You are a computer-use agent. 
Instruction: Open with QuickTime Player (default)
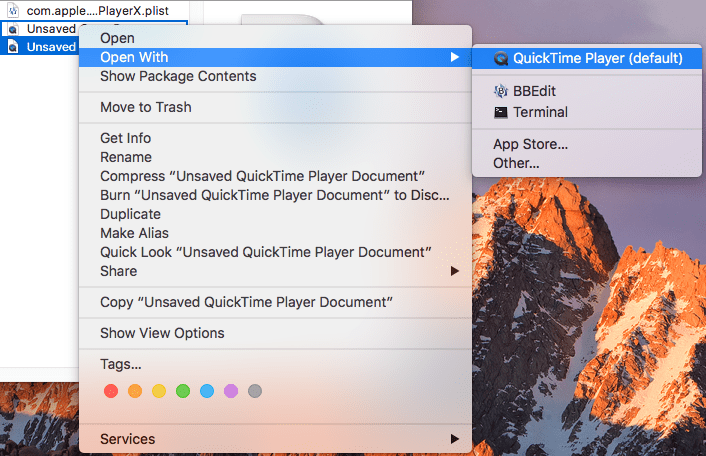coord(587,59)
